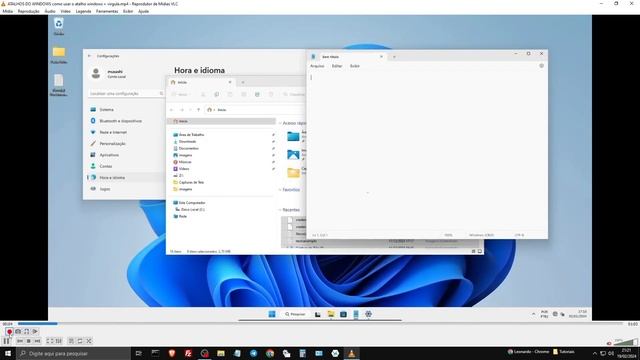Open the 'Tutoriais' taskbar folder shortcut

point(564,351)
